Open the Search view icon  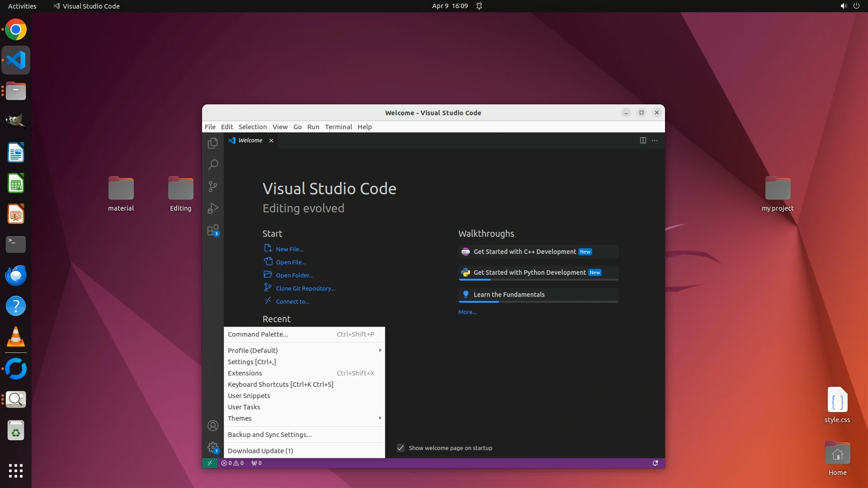[212, 164]
